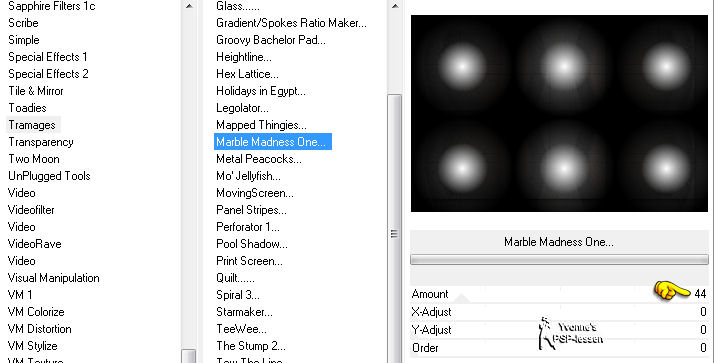The image size is (714, 363).
Task: Select the VideoRave category
Action: tap(35, 244)
